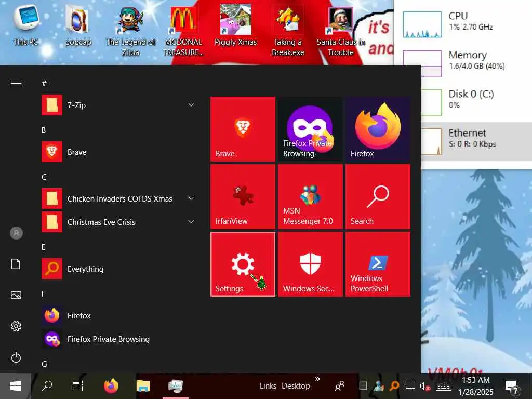Screen dimensions: 532x399
Task: Open Firefox from the taskbar
Action: coord(111,386)
